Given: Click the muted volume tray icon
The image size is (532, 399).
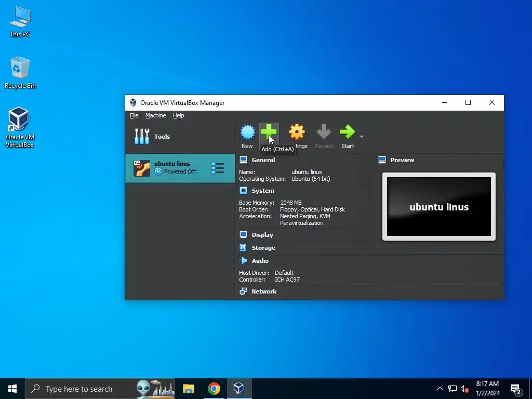Looking at the screenshot, I should click(x=465, y=389).
